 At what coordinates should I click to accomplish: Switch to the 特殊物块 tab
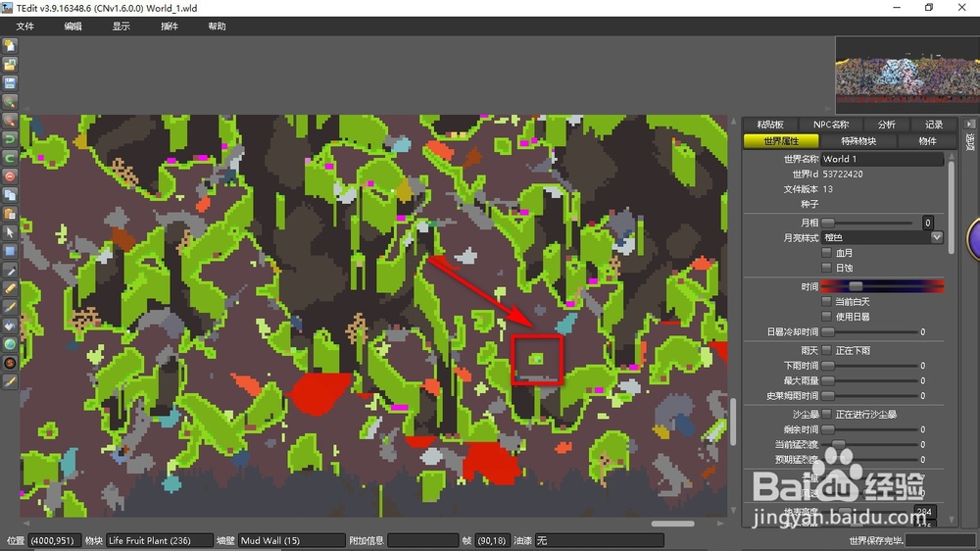[x=858, y=141]
